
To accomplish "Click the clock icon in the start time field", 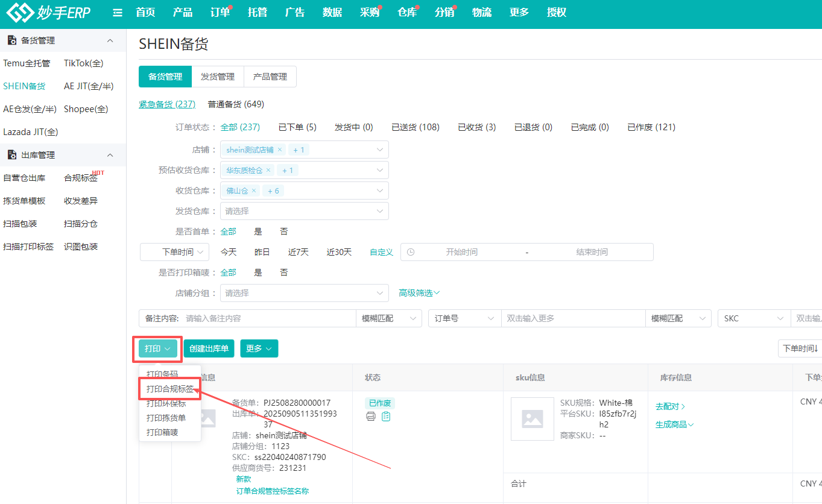I will 411,252.
